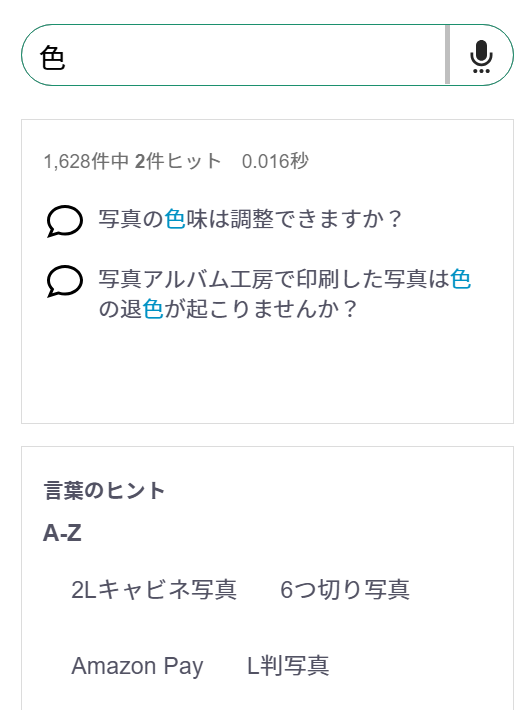The height and width of the screenshot is (710, 532).
Task: Choose the L判写真 word hint
Action: click(x=288, y=666)
